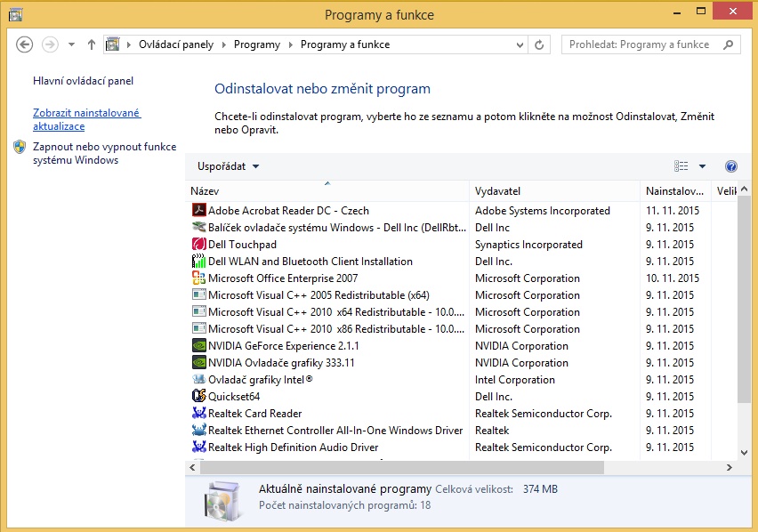Click the Microsoft Office Enterprise 2007 icon
This screenshot has height=532, width=758.
click(x=199, y=278)
